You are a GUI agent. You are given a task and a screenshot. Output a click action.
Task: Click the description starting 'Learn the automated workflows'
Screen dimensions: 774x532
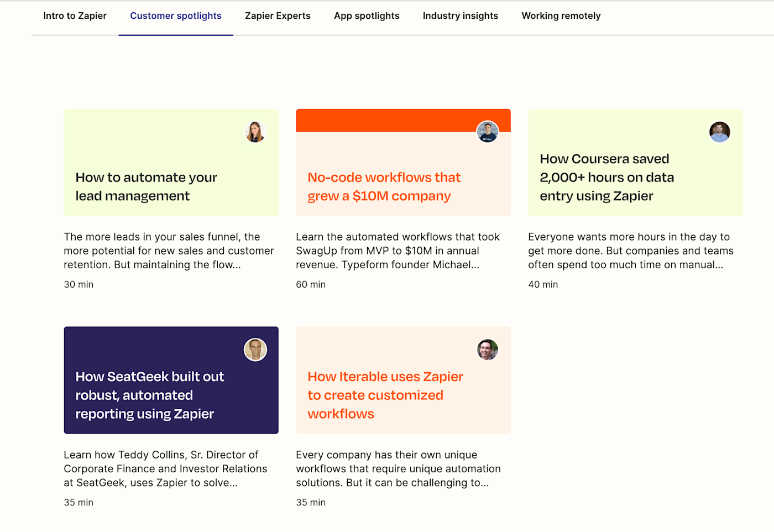398,251
